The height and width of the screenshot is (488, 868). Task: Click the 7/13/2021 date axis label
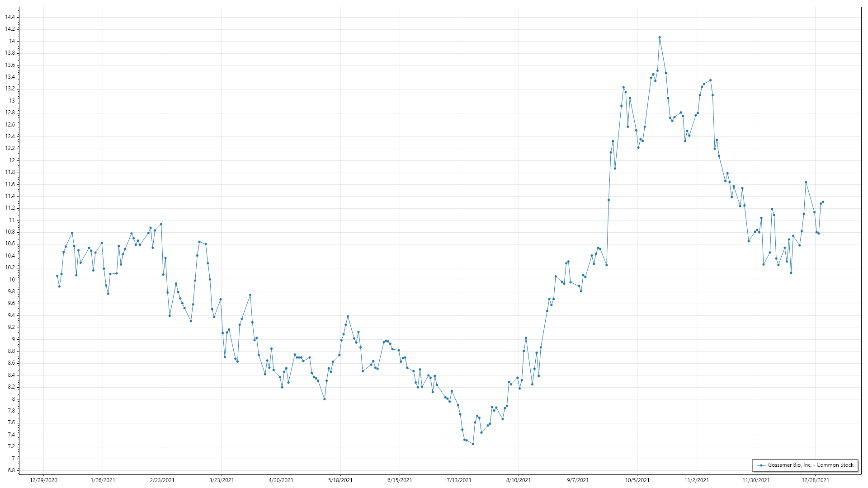pos(459,480)
